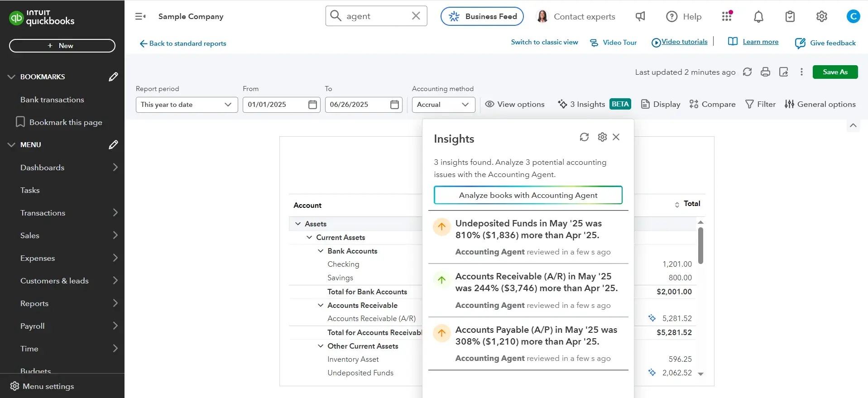Screen dimensions: 868x398
Task: Collapse Other Current Assets group
Action: click(321, 346)
